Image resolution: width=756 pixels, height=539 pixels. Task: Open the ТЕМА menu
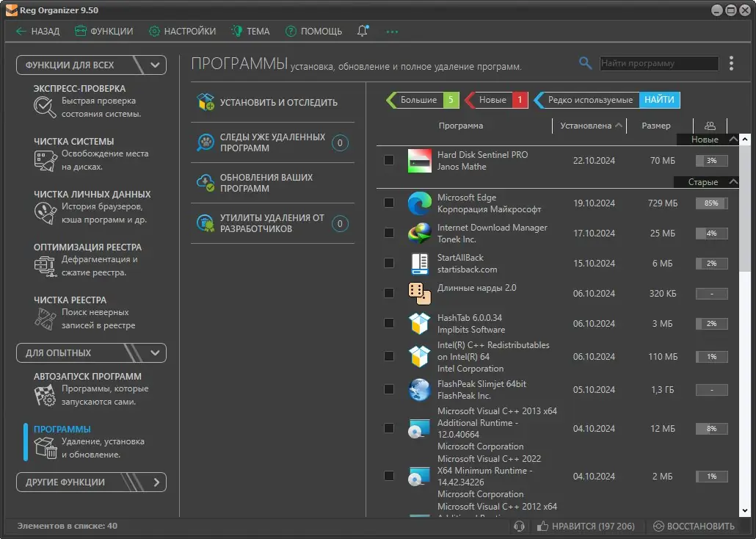click(x=250, y=32)
